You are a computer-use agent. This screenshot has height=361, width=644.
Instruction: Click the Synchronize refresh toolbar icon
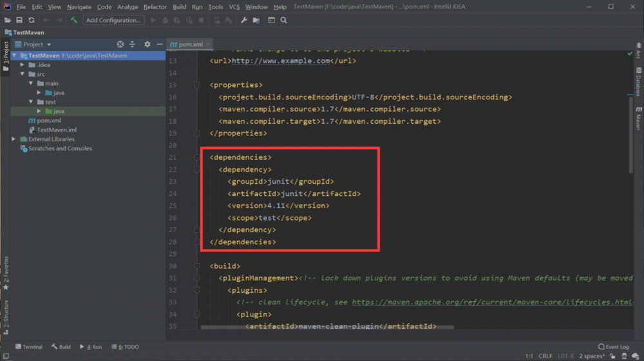(x=32, y=20)
